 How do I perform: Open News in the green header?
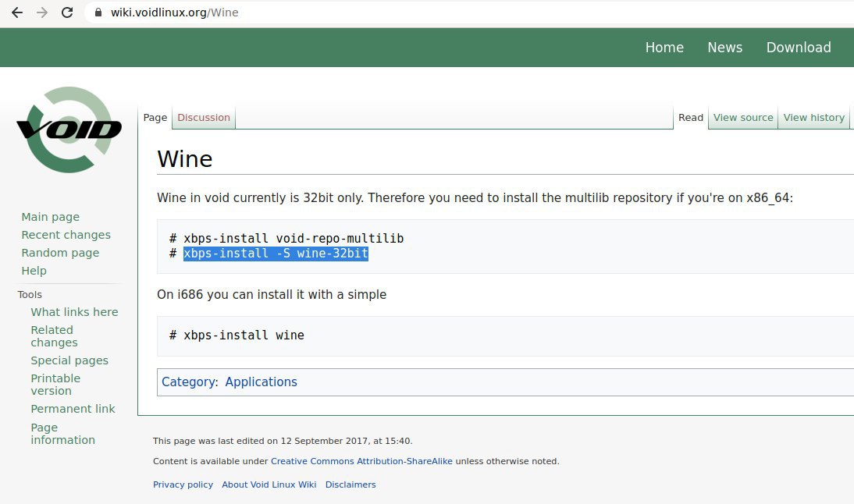pos(725,48)
